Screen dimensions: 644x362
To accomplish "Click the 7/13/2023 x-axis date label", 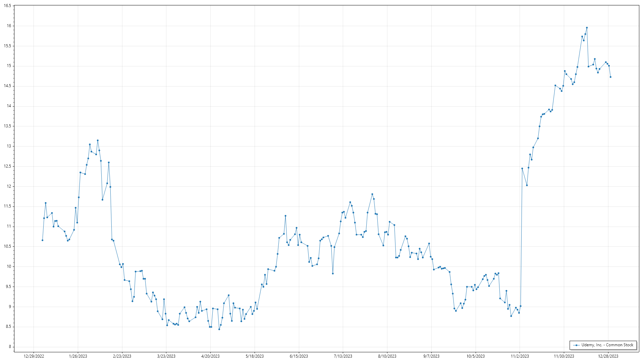I will click(343, 356).
